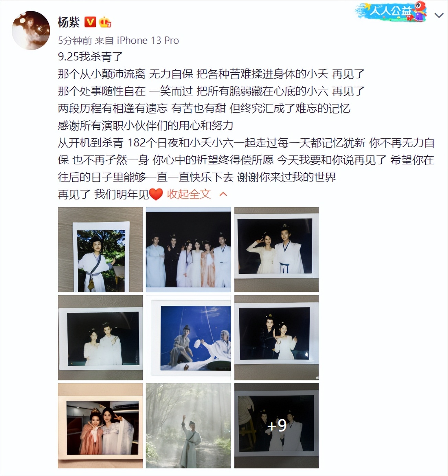Screen dimensions: 448x476
Task: Click the crown membership badge icon
Action: pyautogui.click(x=105, y=22)
